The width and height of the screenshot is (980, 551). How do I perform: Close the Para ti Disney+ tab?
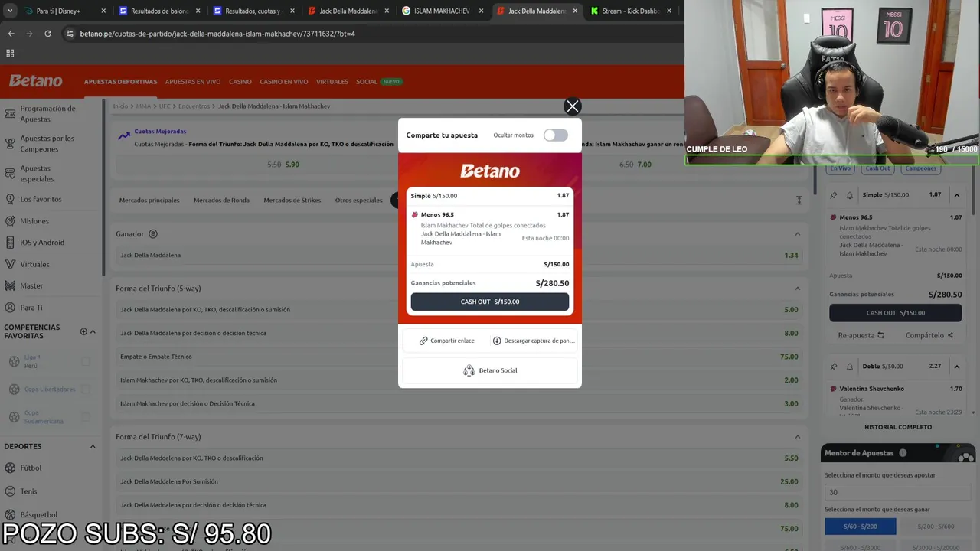click(103, 11)
